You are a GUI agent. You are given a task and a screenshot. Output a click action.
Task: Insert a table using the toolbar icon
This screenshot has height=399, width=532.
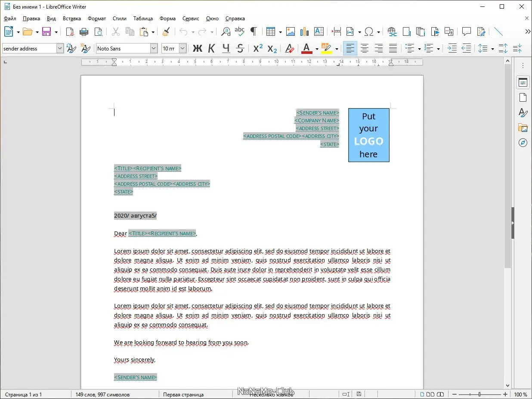(270, 31)
